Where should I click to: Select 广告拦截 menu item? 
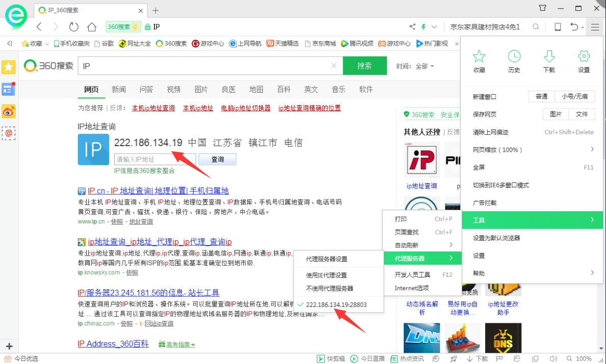point(533,203)
